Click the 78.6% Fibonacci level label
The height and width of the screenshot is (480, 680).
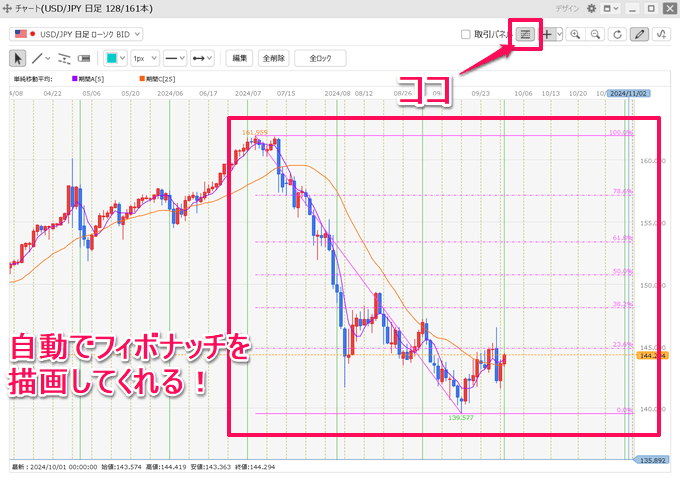[x=623, y=191]
